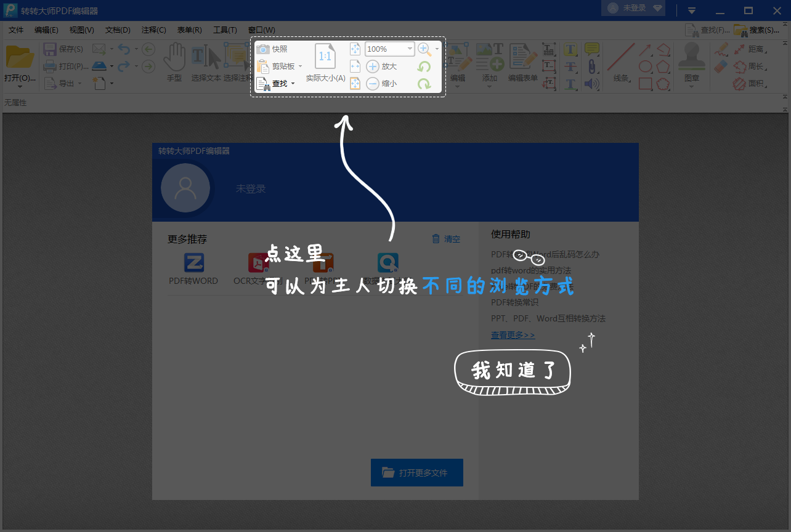Click the 图章 stamp tool icon
This screenshot has width=791, height=532.
[x=692, y=57]
